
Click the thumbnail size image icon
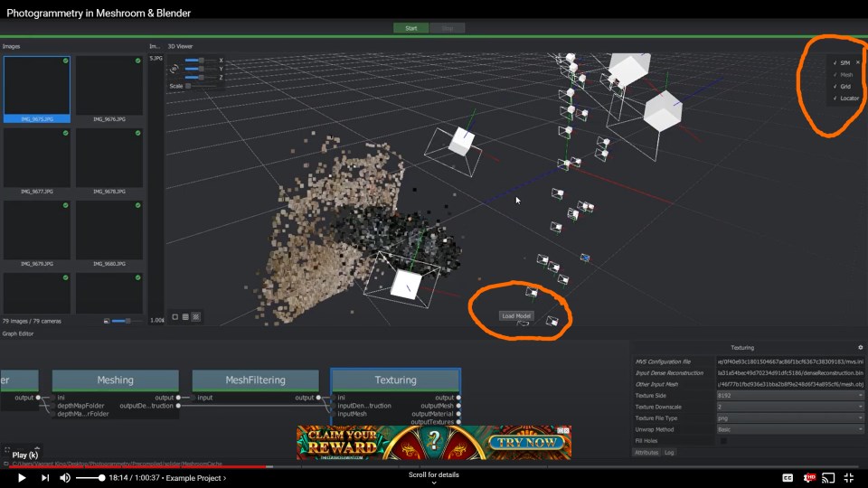tap(107, 321)
